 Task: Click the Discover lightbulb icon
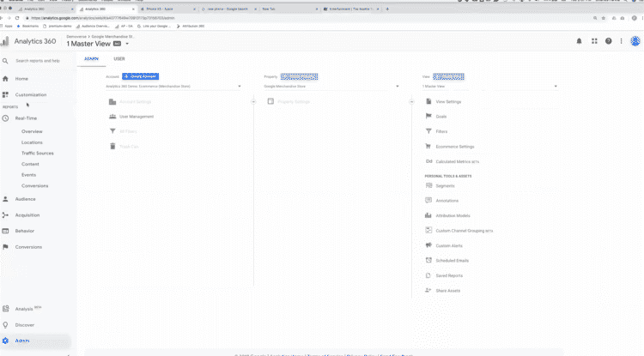click(5, 325)
